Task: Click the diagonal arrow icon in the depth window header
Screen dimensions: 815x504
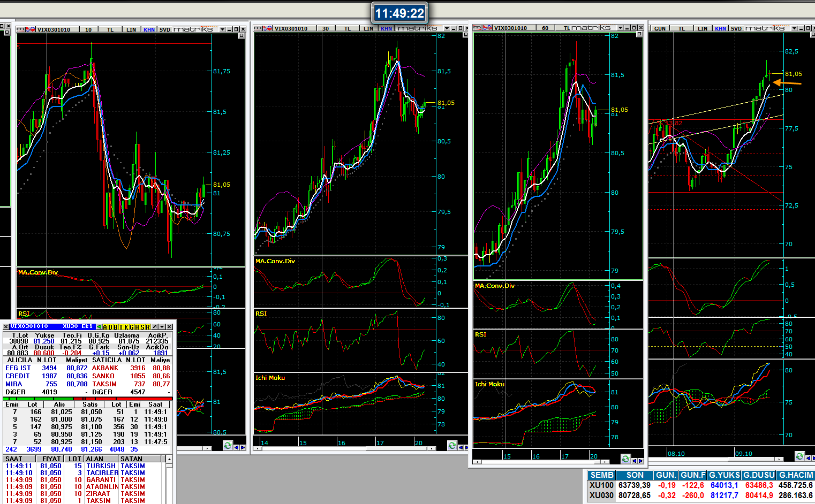Action: 154,327
